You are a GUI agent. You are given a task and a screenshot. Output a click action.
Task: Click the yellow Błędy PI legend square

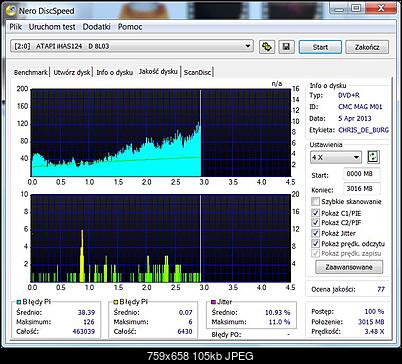(116, 302)
